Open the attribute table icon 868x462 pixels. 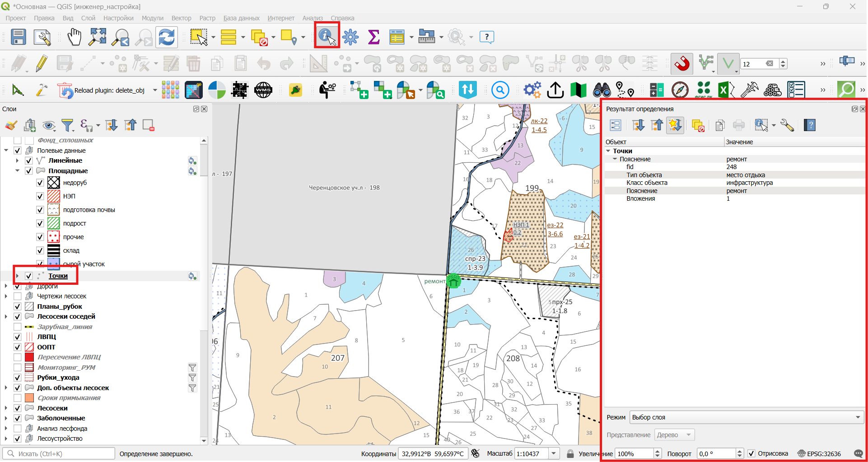(397, 37)
